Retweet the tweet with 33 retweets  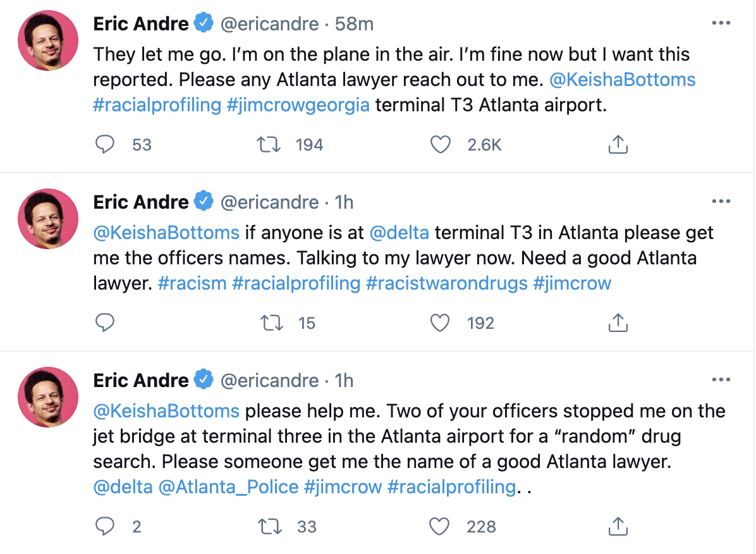271,527
